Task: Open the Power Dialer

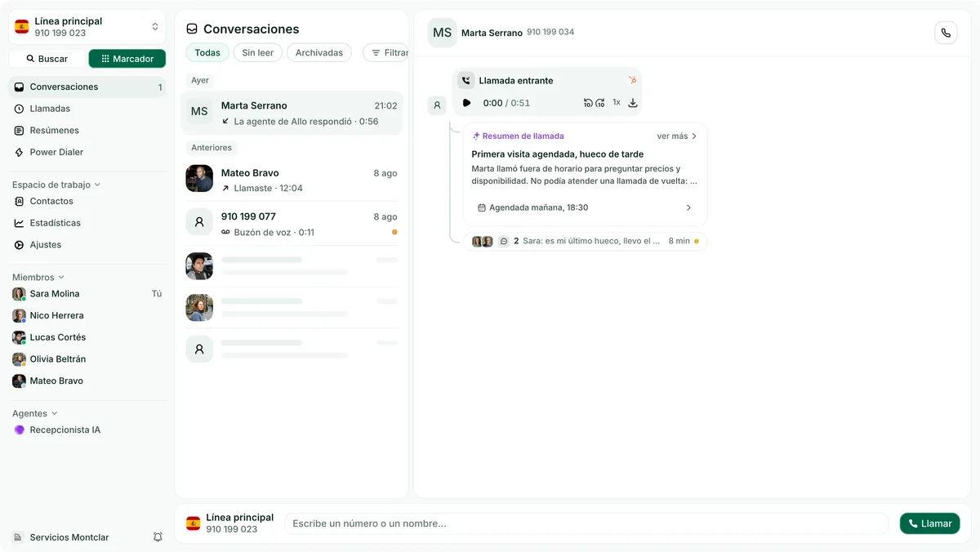Action: [x=87, y=152]
